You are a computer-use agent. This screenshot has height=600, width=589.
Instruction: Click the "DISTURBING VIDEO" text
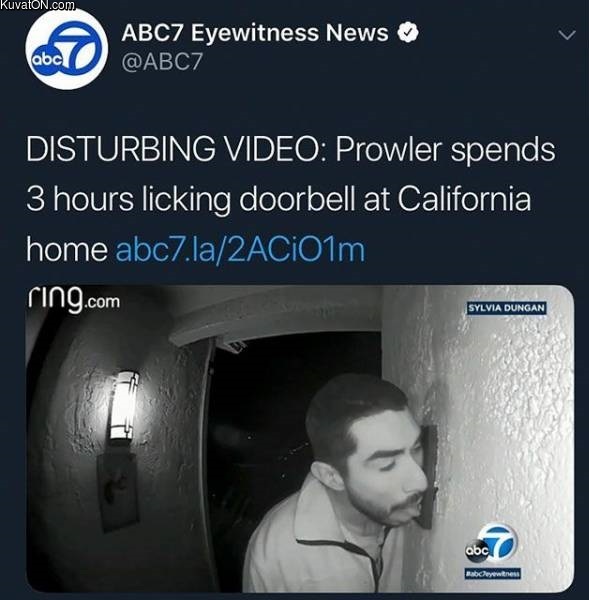(175, 149)
